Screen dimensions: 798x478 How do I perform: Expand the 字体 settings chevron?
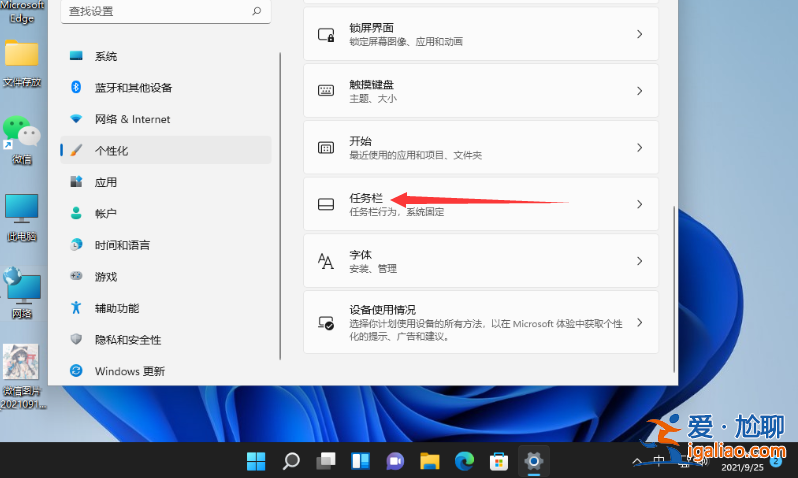coord(640,261)
